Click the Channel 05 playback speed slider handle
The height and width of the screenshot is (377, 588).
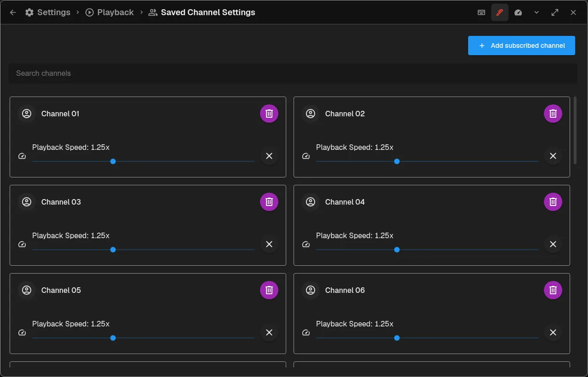pos(113,338)
